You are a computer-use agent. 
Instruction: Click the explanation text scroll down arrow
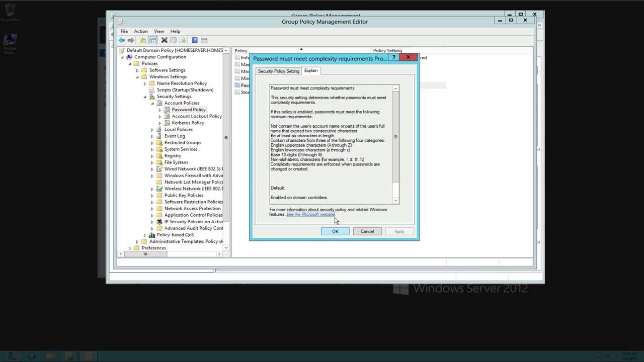[396, 200]
